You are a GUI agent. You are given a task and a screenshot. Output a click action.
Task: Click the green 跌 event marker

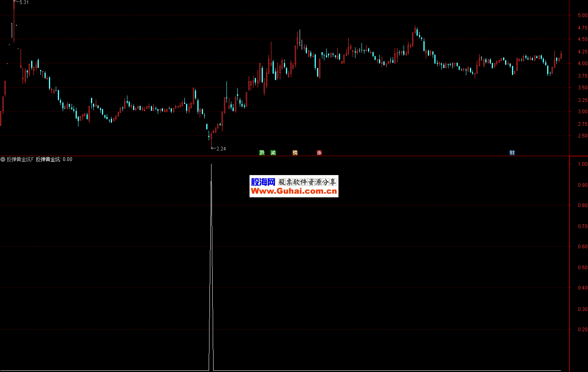(262, 152)
